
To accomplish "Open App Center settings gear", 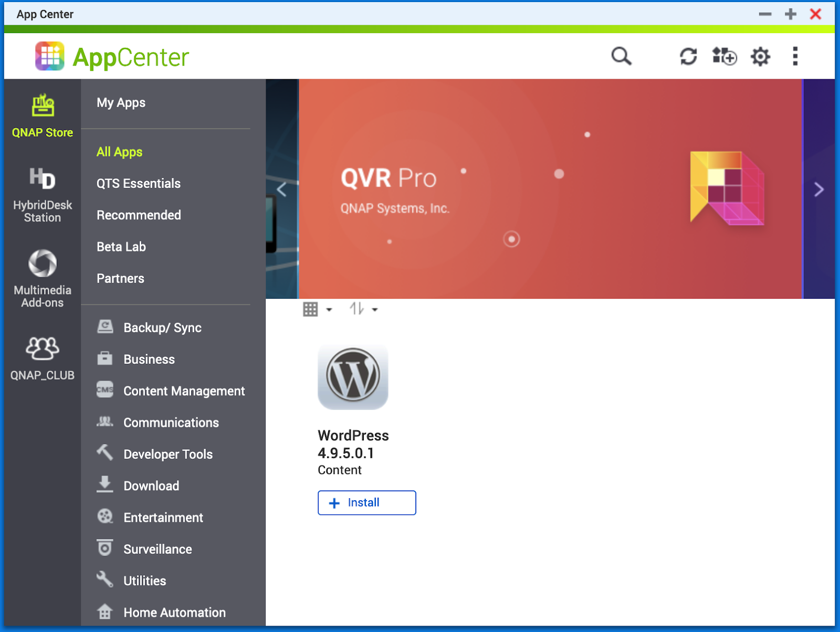I will tap(760, 56).
